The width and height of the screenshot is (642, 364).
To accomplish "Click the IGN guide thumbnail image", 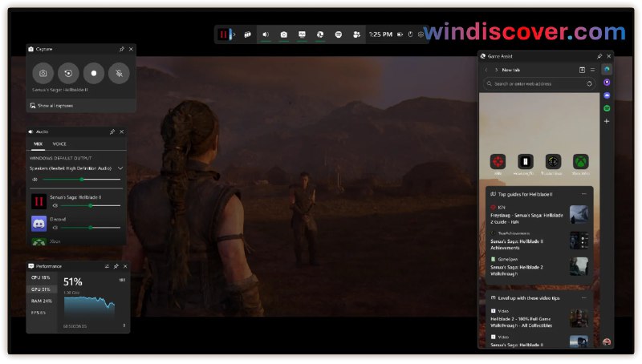I will point(579,215).
